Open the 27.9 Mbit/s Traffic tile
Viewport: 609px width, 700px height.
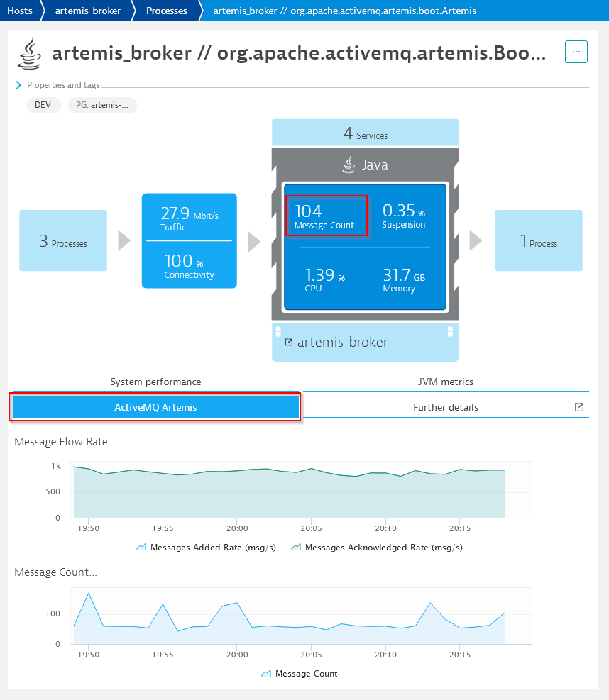[189, 218]
